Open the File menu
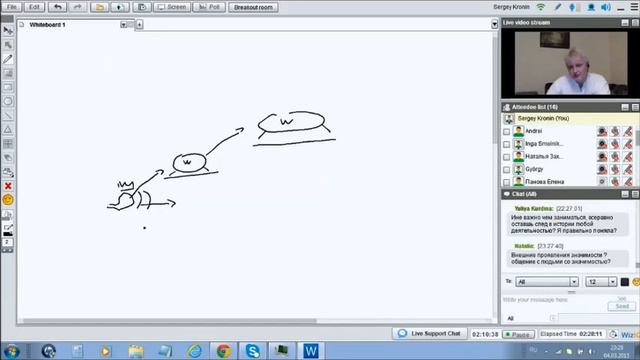The height and width of the screenshot is (360, 640). click(x=12, y=7)
